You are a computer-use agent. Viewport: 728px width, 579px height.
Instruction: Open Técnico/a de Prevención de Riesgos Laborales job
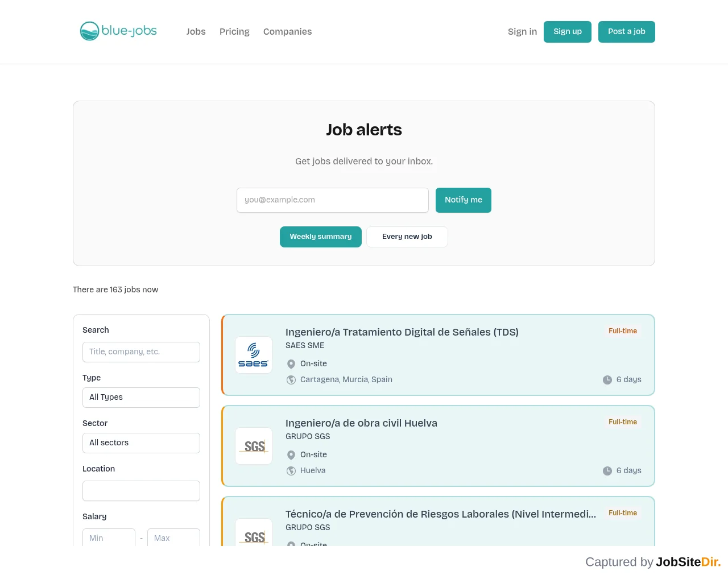point(441,514)
